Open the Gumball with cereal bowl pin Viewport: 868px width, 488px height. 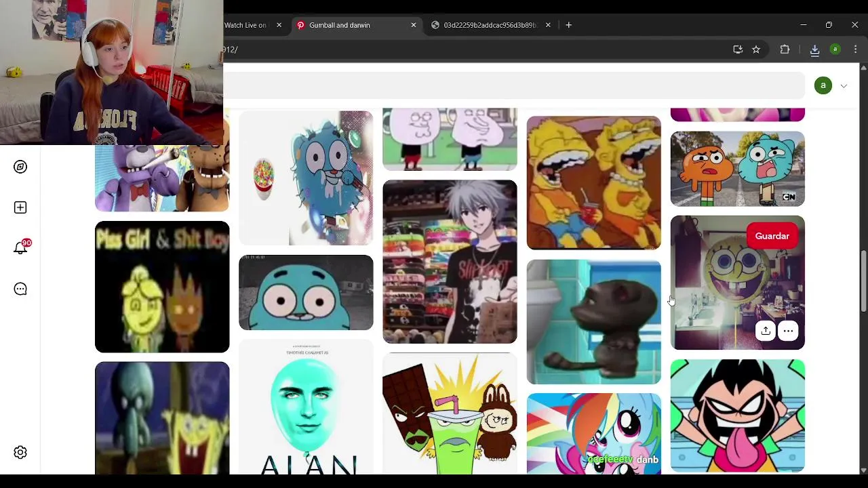(306, 178)
